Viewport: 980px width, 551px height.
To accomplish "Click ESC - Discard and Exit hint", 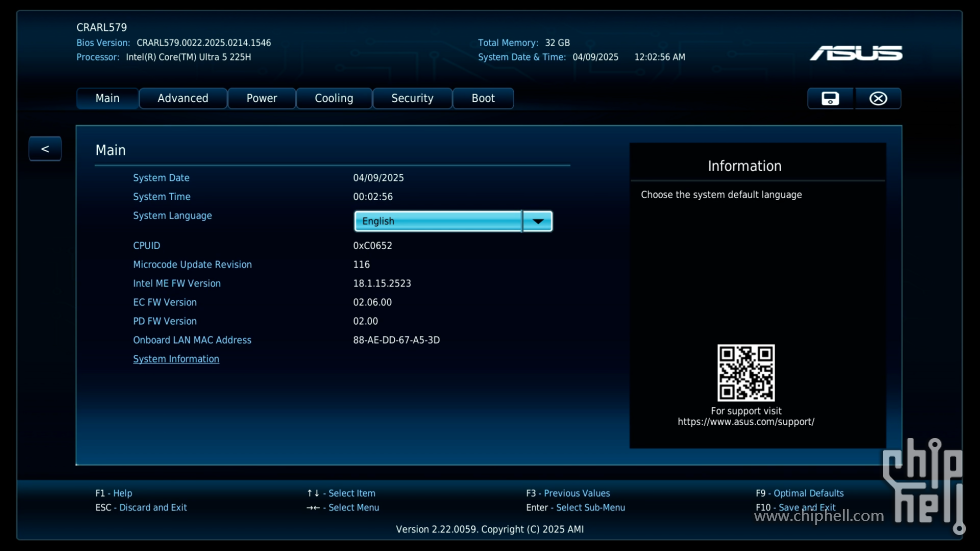I will point(141,508).
